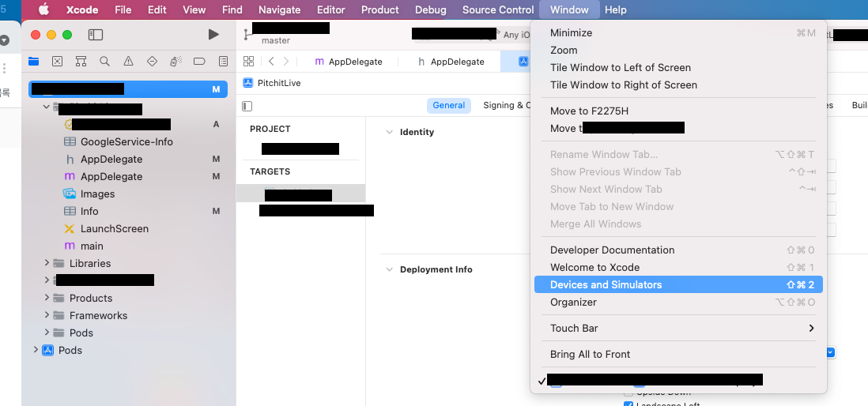Expand the Products folder

47,298
